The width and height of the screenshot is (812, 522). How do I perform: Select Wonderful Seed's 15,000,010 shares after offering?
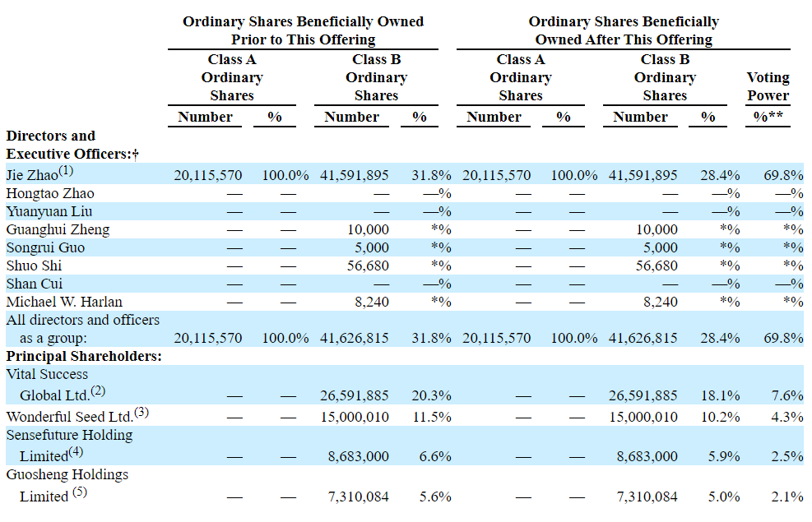pyautogui.click(x=643, y=417)
